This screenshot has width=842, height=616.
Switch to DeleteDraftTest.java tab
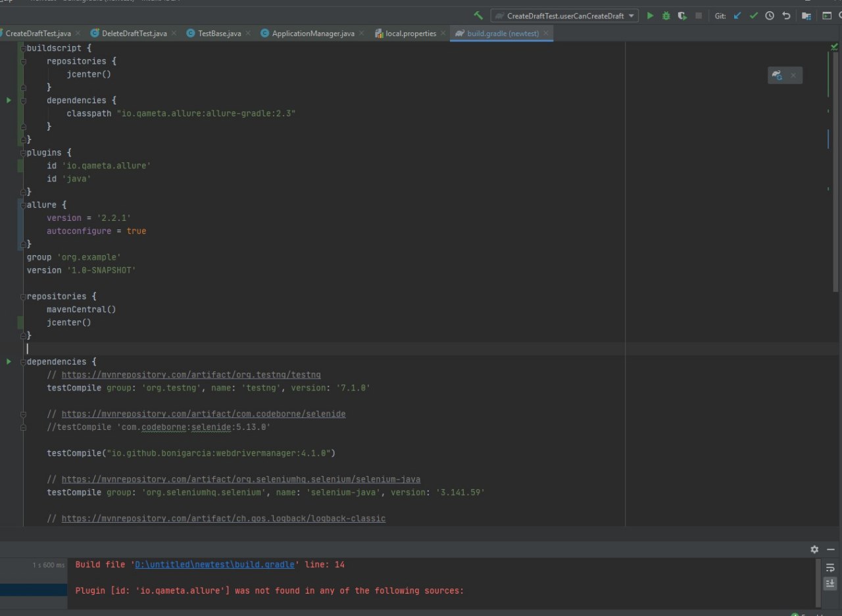[134, 34]
